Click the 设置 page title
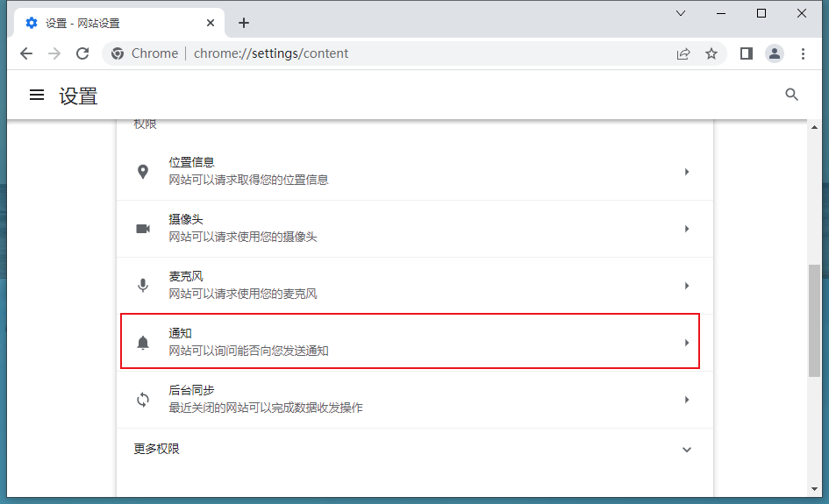829x504 pixels. point(78,96)
